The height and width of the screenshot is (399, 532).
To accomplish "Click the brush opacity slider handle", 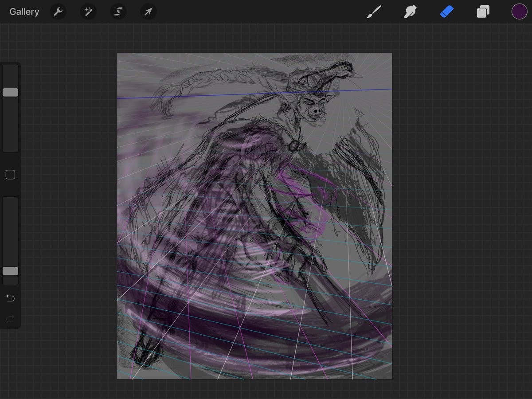I will (10, 271).
